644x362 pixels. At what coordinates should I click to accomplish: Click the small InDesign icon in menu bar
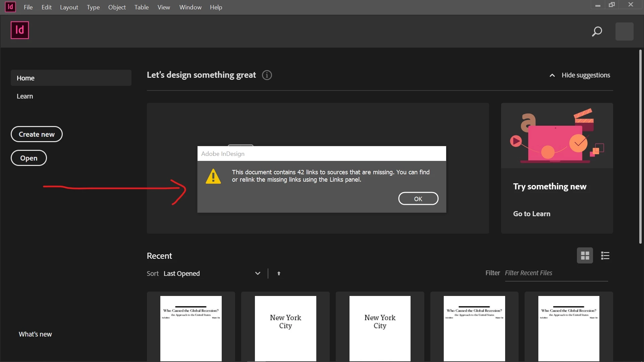(10, 7)
